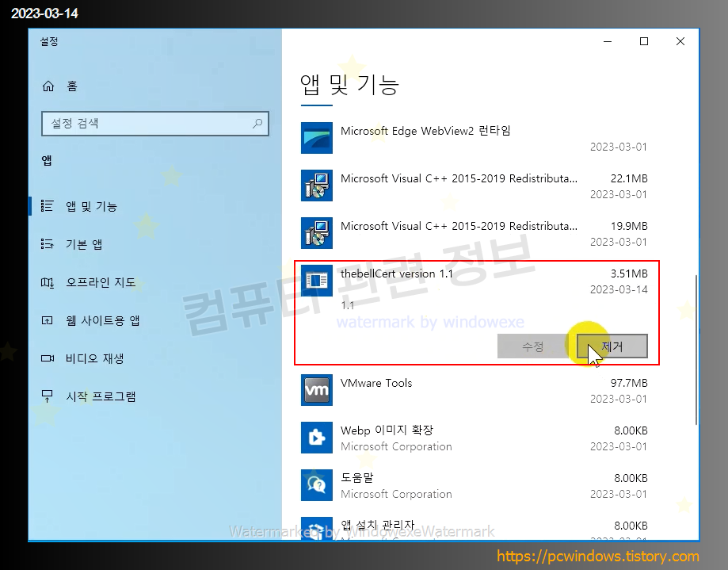Click the VMware Tools icon
This screenshot has width=728, height=570.
pyautogui.click(x=317, y=390)
